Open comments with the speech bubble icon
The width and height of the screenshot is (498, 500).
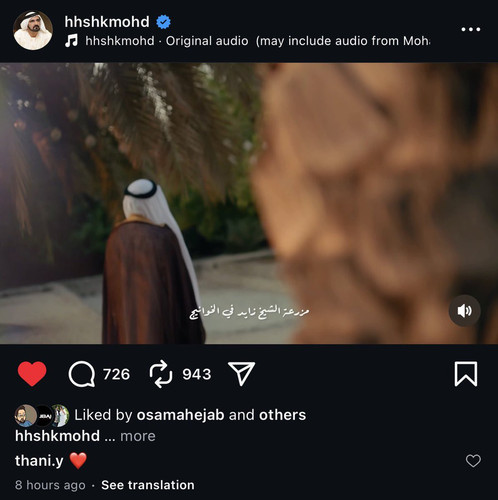[82, 374]
